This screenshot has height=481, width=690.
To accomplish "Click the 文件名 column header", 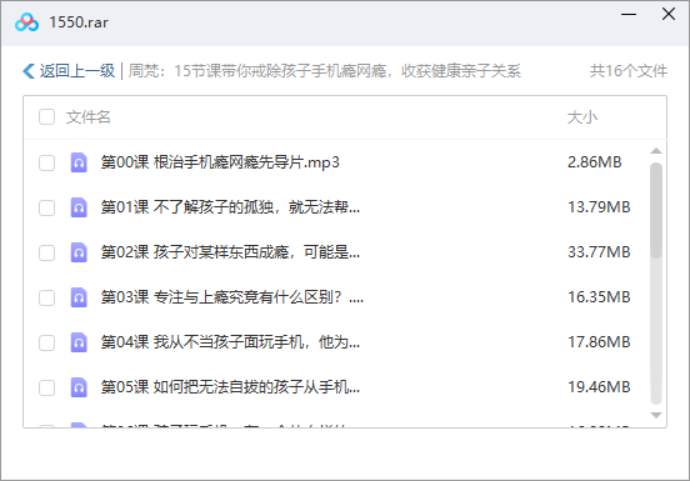I will tap(89, 117).
